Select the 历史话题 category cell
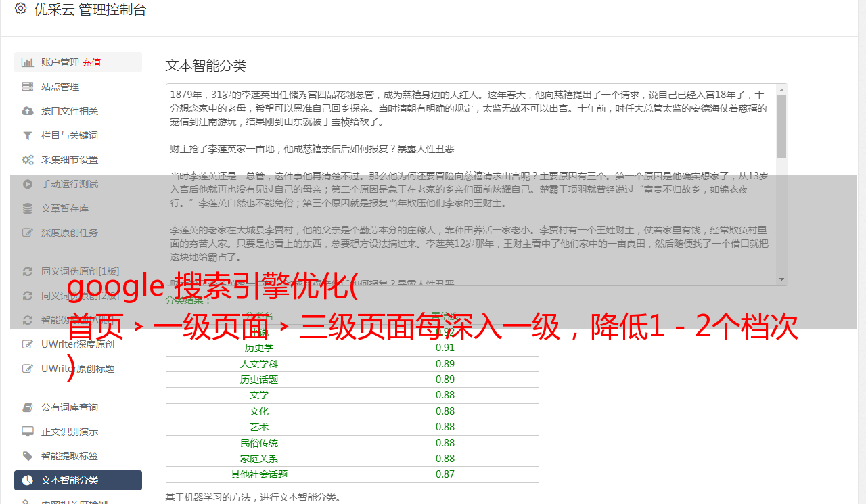Image resolution: width=866 pixels, height=504 pixels. [259, 380]
